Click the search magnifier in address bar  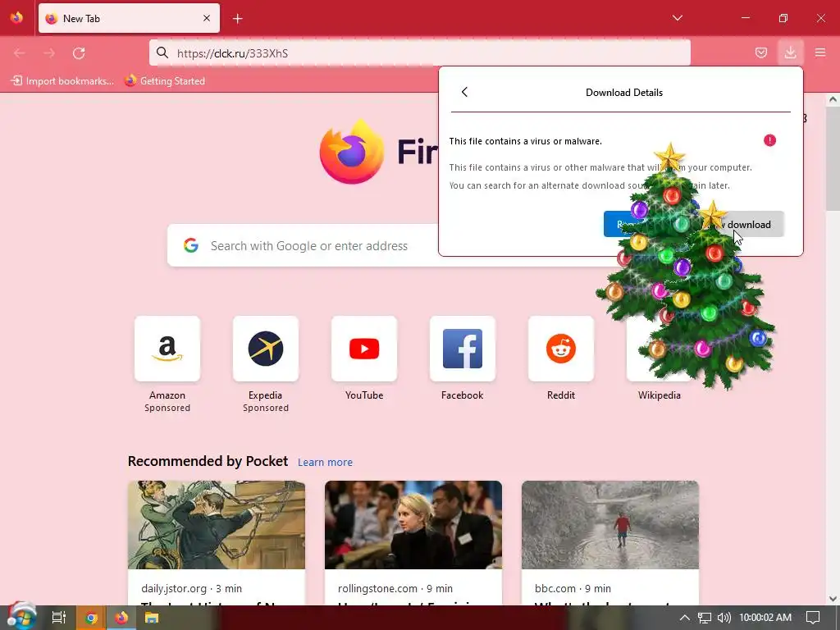point(162,52)
